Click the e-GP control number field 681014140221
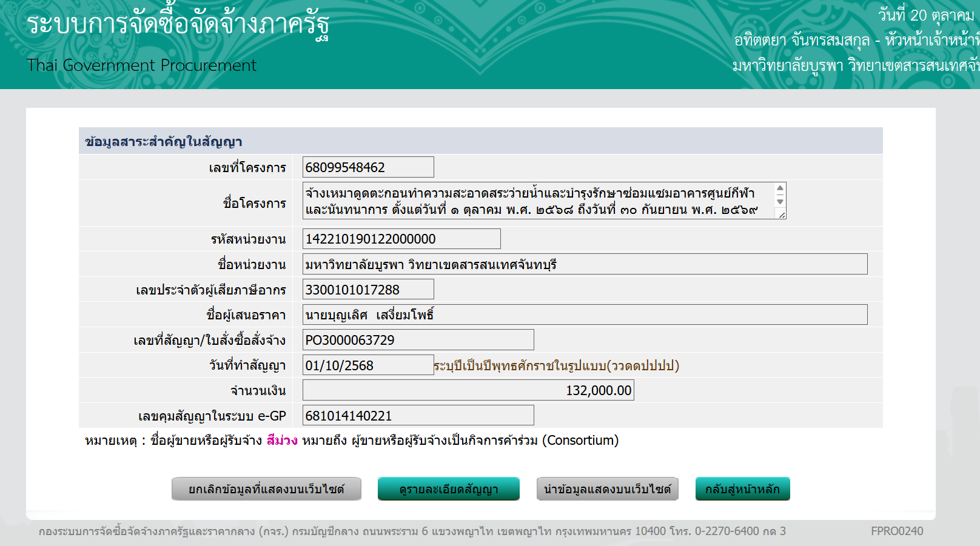Image resolution: width=980 pixels, height=546 pixels. pos(418,416)
